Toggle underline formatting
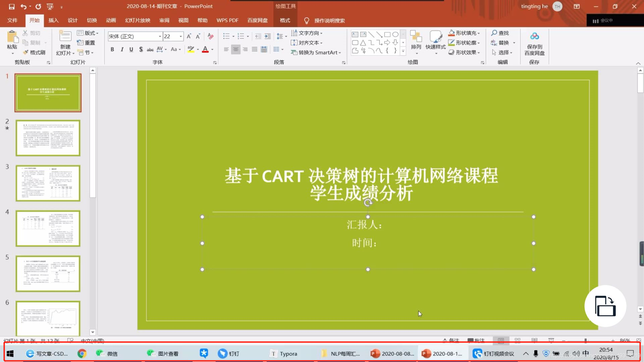This screenshot has height=362, width=644. 131,49
